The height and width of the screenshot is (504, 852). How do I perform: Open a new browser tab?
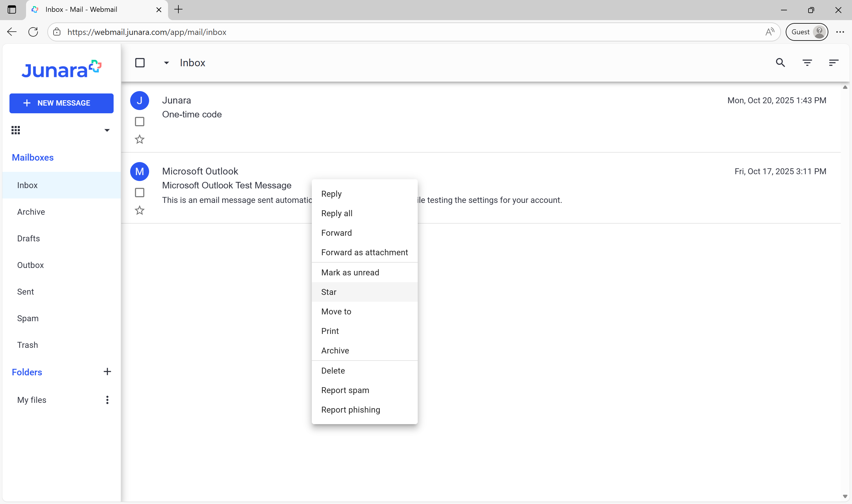tap(178, 9)
